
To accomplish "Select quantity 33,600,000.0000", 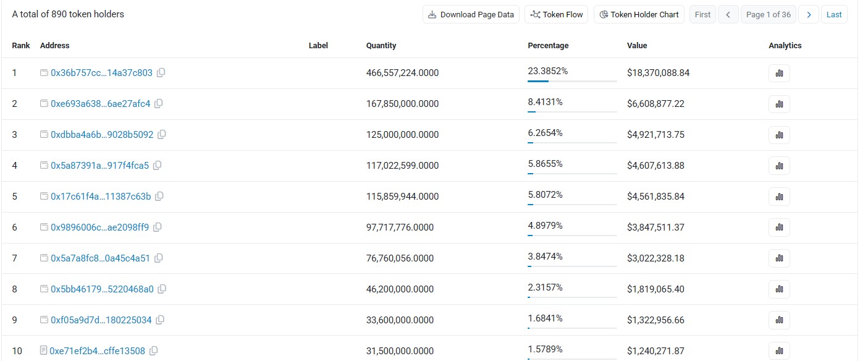I will point(400,320).
